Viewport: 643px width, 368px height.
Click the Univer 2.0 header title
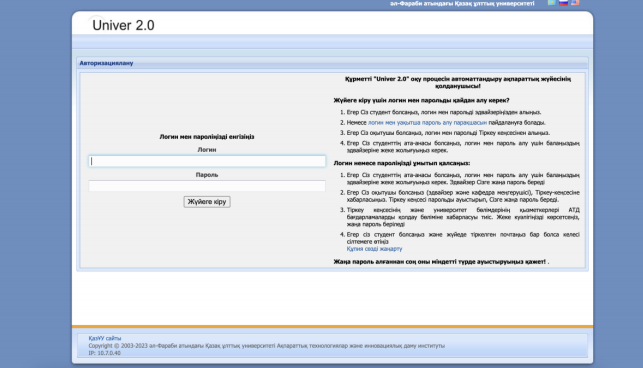(x=123, y=25)
